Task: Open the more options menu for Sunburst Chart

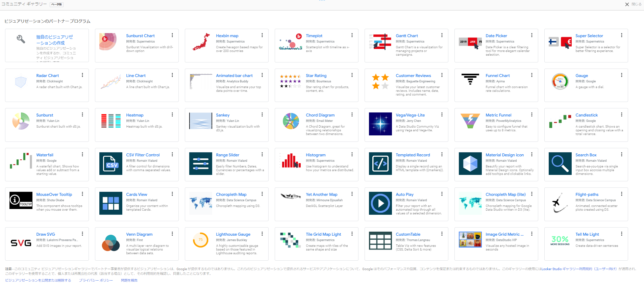Action: (172, 35)
